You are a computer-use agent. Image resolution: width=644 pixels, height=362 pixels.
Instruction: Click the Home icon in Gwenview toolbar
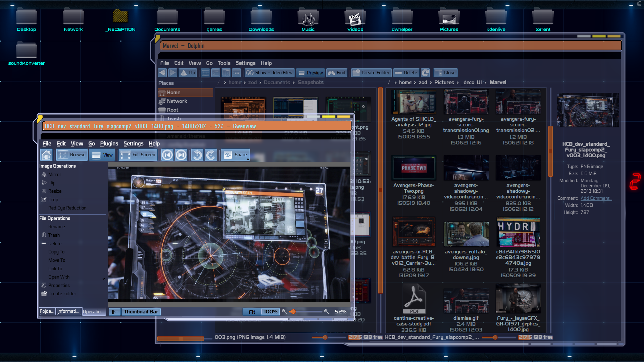tap(46, 155)
